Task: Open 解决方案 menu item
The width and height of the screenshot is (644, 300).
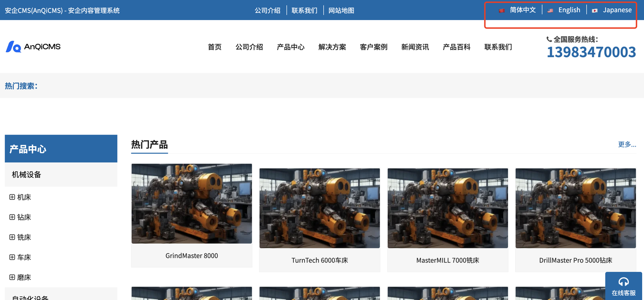Action: tap(332, 47)
